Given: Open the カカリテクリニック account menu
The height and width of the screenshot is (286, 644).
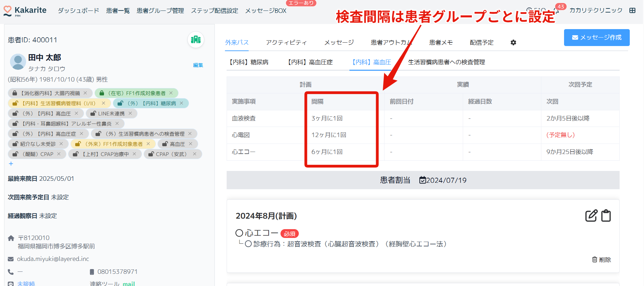Looking at the screenshot, I should (x=596, y=10).
